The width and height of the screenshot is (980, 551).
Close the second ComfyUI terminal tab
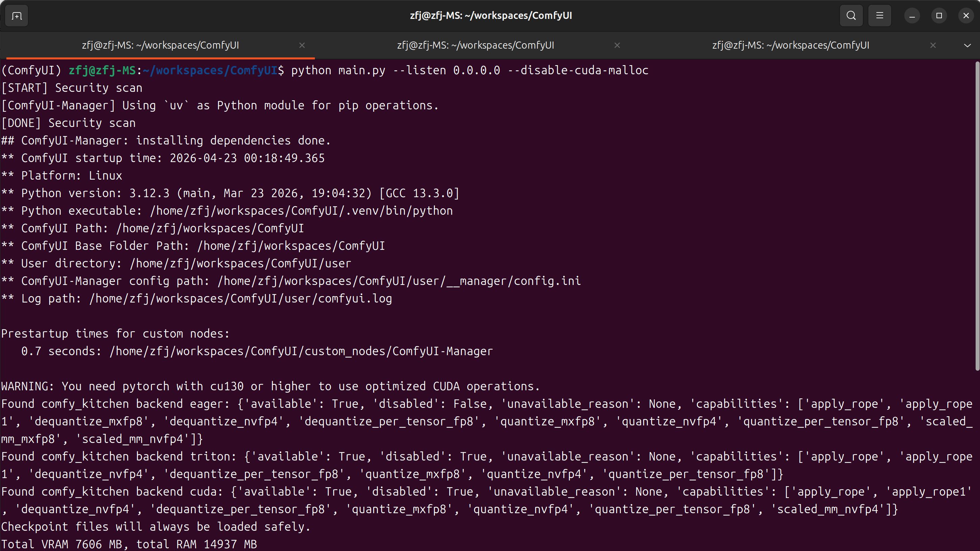pyautogui.click(x=617, y=45)
